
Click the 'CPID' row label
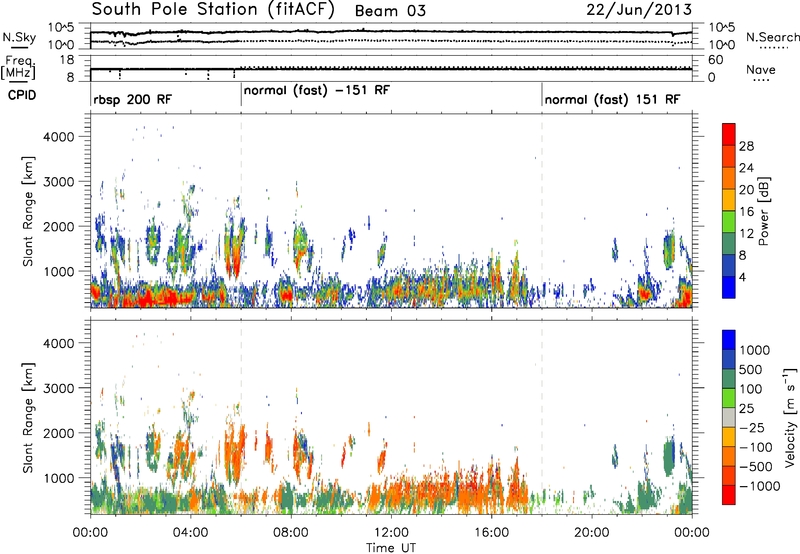click(22, 95)
